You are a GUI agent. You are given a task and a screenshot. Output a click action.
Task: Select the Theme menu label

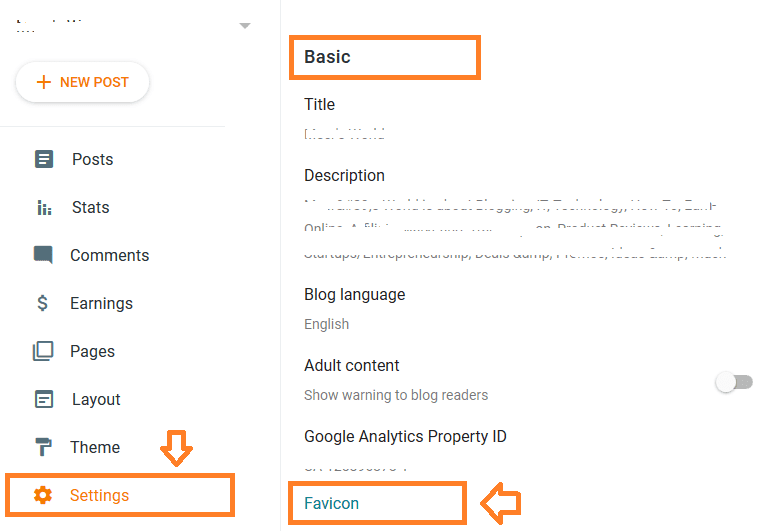point(95,447)
